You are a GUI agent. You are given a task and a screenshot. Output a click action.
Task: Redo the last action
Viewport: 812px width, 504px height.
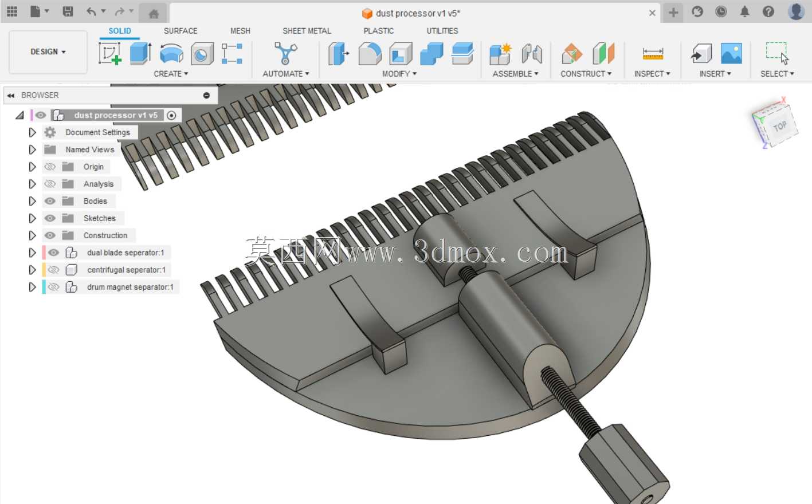click(119, 11)
